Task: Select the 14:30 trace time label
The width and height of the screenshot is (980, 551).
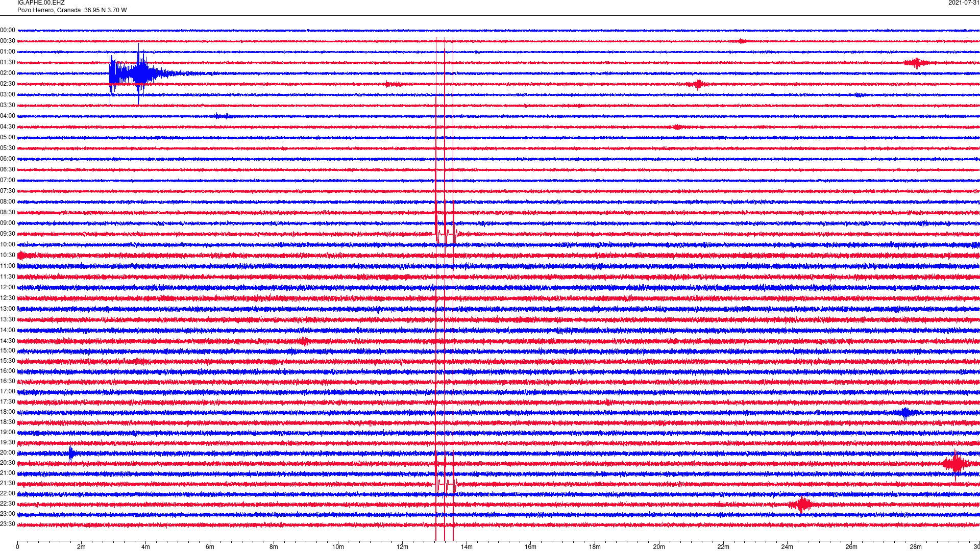Action: pos(8,341)
